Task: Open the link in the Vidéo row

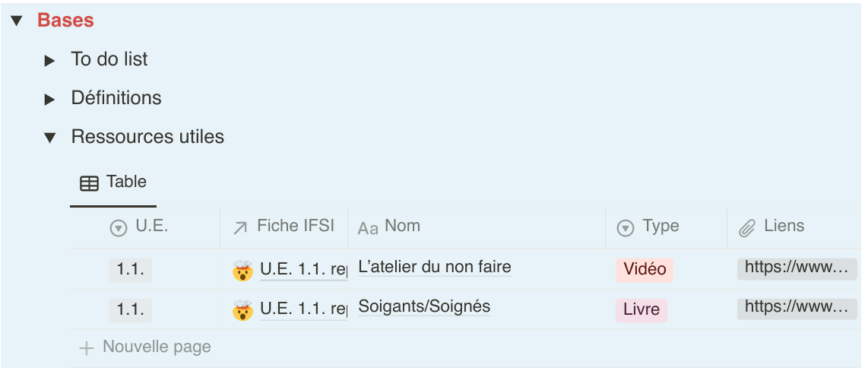Action: (796, 268)
